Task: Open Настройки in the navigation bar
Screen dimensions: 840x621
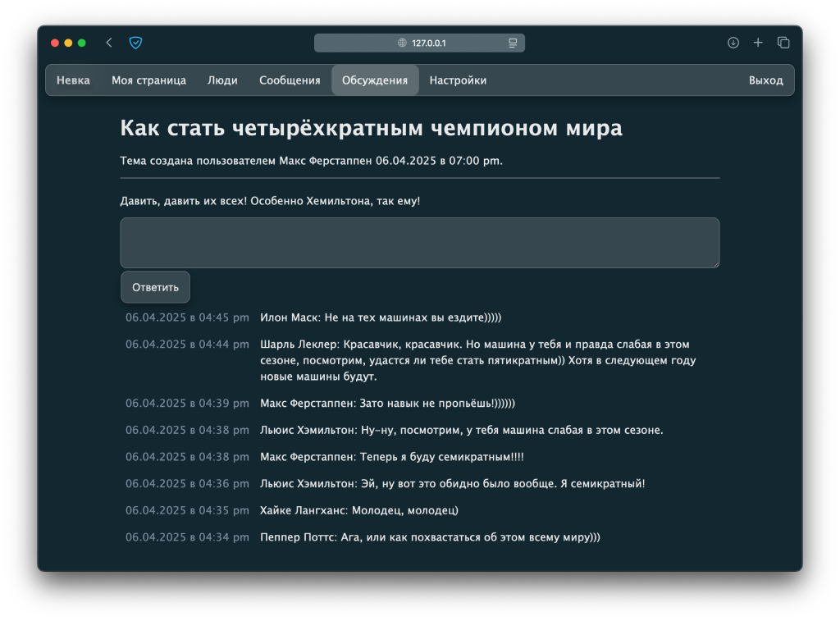Action: (458, 80)
